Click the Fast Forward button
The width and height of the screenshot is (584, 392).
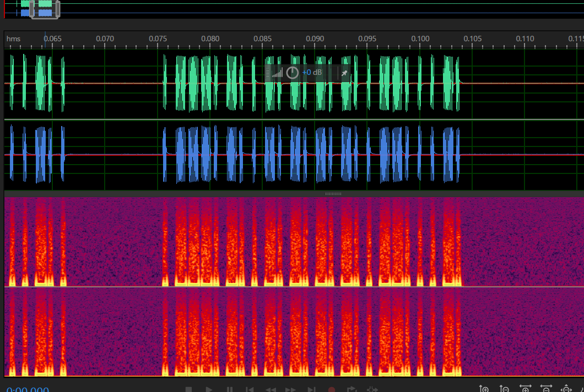point(291,390)
